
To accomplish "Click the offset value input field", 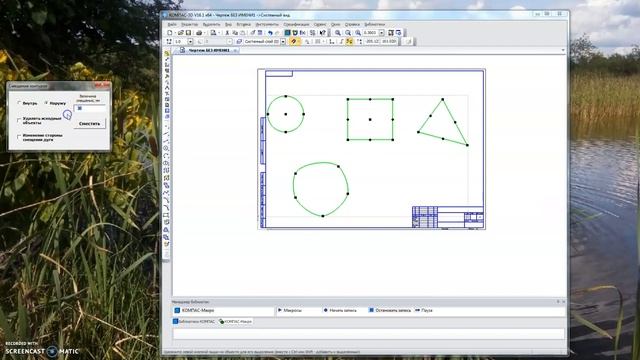I will click(90, 108).
